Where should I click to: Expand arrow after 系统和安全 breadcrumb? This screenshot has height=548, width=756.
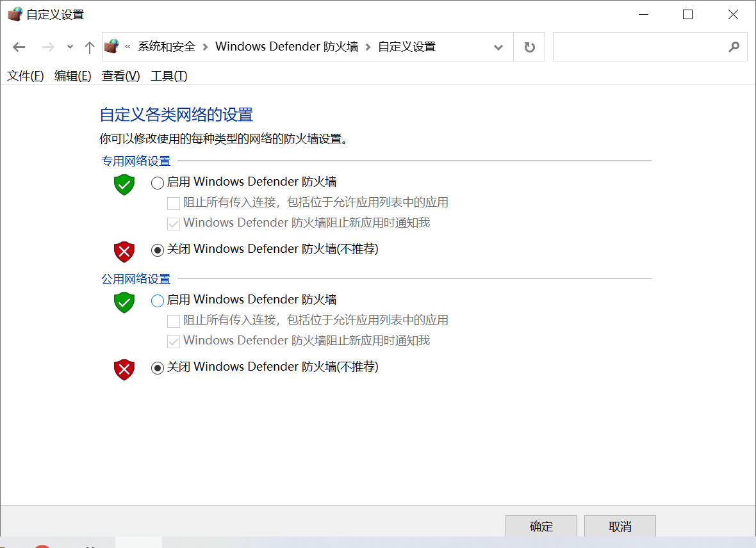tap(206, 47)
